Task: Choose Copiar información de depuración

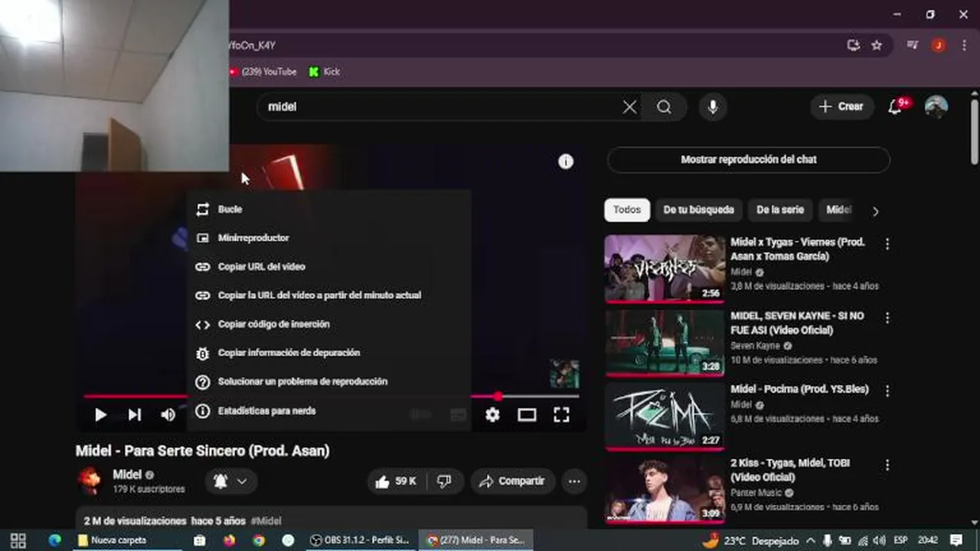Action: click(328, 353)
